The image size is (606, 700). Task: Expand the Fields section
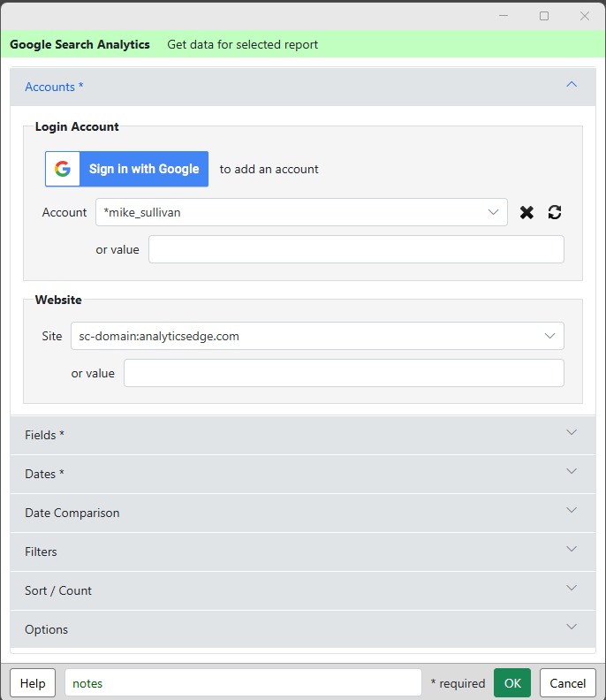point(303,435)
